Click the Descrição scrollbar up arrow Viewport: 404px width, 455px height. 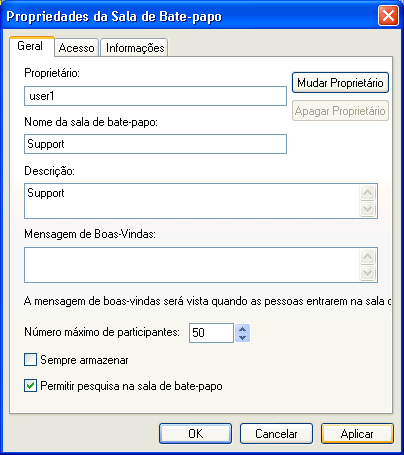coord(368,193)
